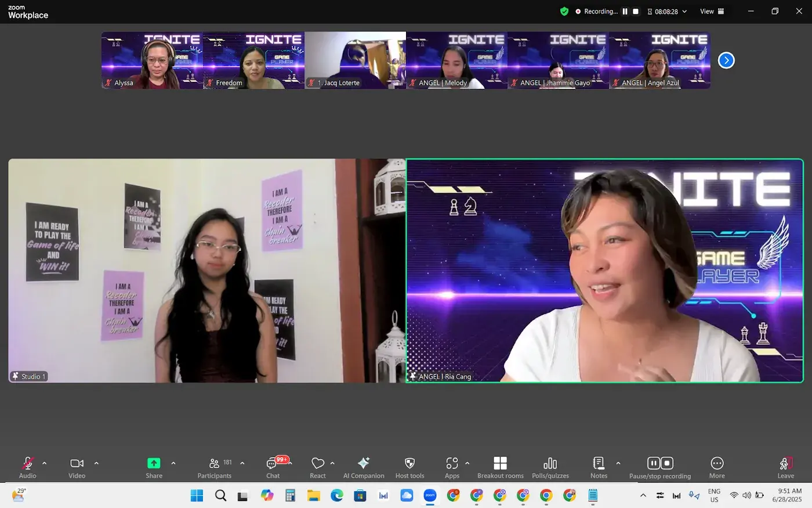Expand the reactions arrow next to React

pyautogui.click(x=332, y=463)
